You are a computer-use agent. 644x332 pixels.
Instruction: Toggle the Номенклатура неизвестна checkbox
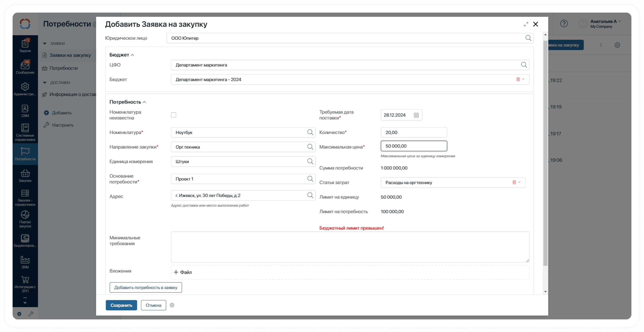pyautogui.click(x=174, y=115)
